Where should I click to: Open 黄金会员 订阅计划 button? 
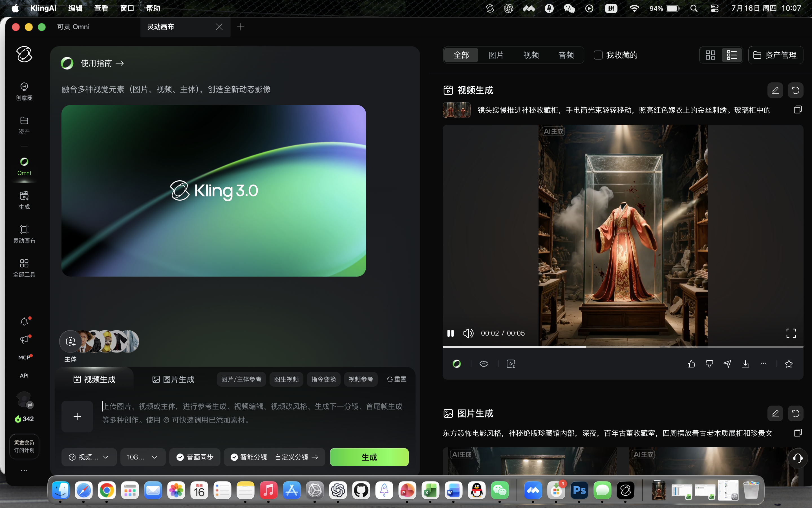tap(24, 446)
